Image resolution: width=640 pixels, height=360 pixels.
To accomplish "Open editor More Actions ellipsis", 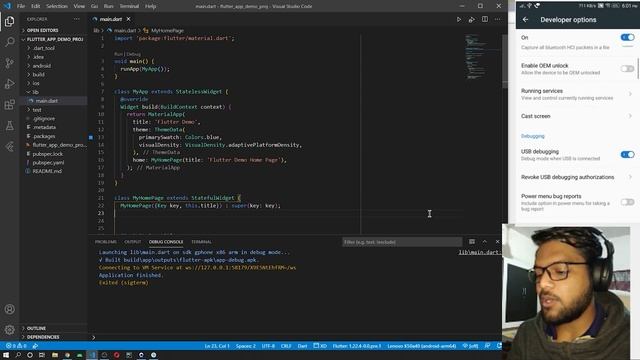I will pos(497,19).
